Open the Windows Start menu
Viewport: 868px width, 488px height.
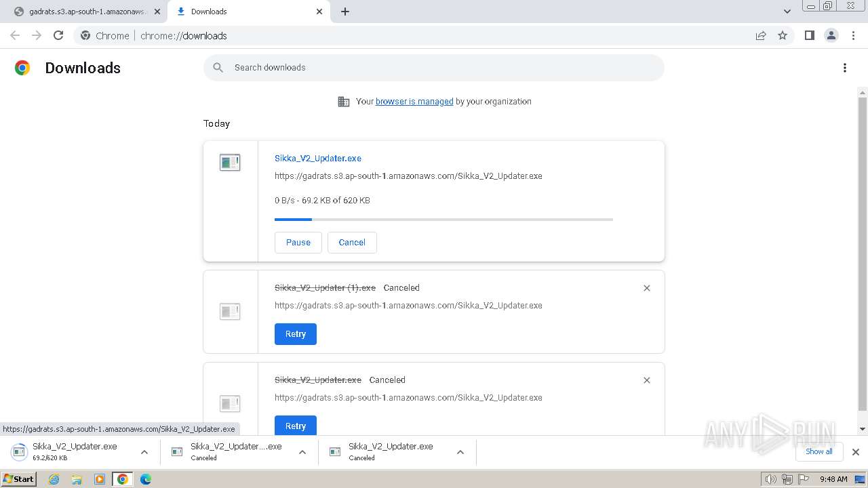pyautogui.click(x=19, y=479)
